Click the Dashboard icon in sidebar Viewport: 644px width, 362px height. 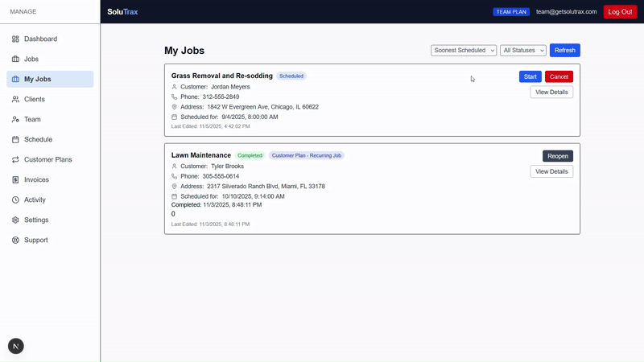(x=15, y=39)
